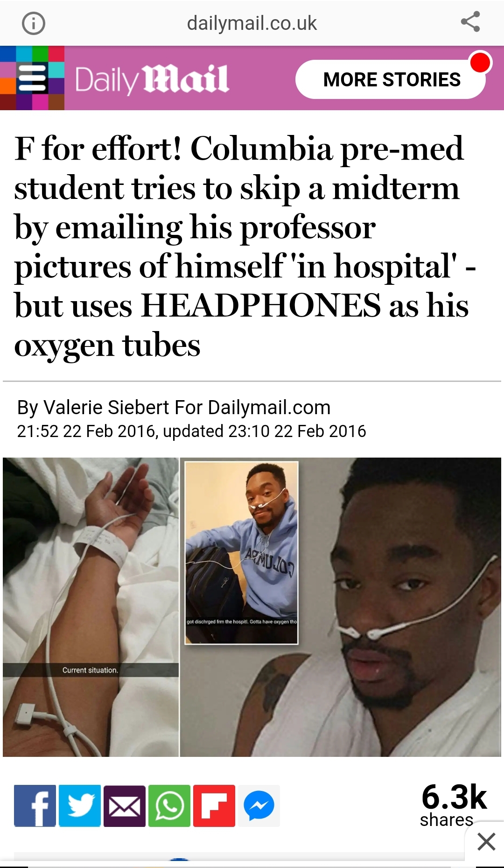Image resolution: width=504 pixels, height=868 pixels.
Task: Dismiss the bottom banner with X
Action: (486, 842)
